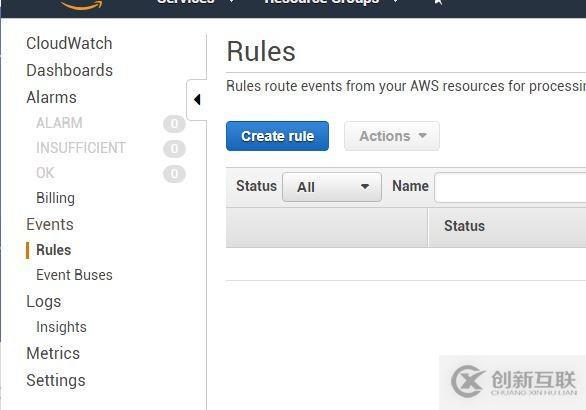Screen dimensions: 586x410
Task: Open CloudWatch Settings
Action: (x=56, y=380)
